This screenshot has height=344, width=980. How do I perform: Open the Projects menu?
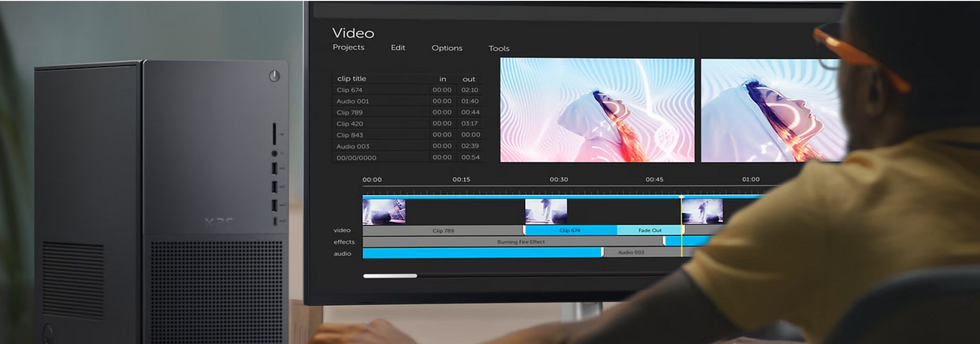pyautogui.click(x=348, y=47)
